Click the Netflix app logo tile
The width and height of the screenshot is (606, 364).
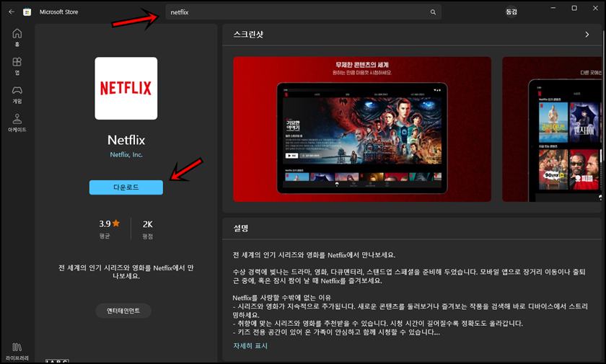[x=126, y=89]
